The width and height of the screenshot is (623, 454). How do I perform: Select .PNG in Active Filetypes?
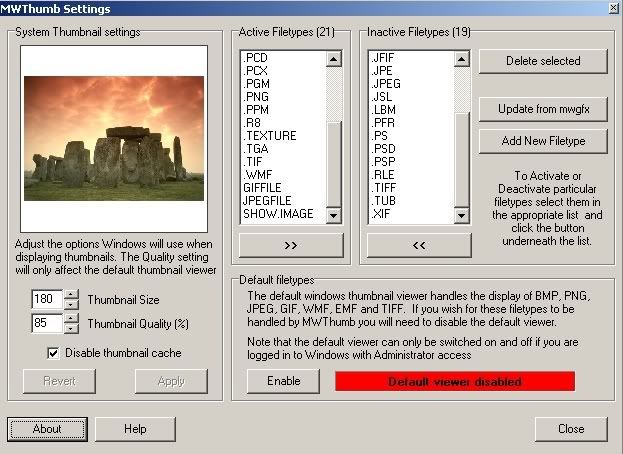click(283, 97)
